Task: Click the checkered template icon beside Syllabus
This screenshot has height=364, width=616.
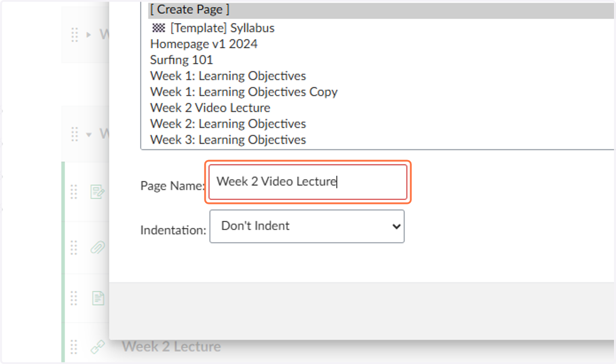Action: point(159,28)
